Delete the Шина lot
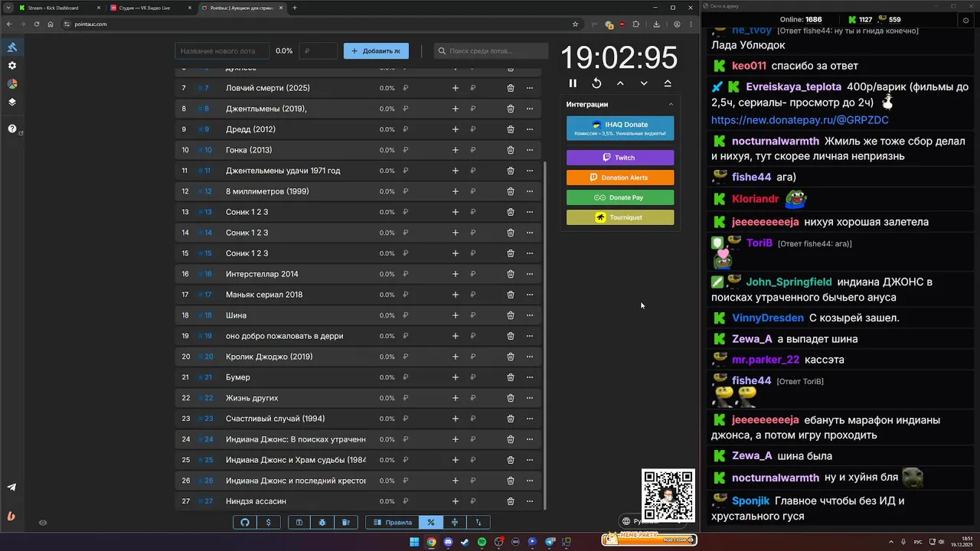The image size is (980, 551). 511,315
